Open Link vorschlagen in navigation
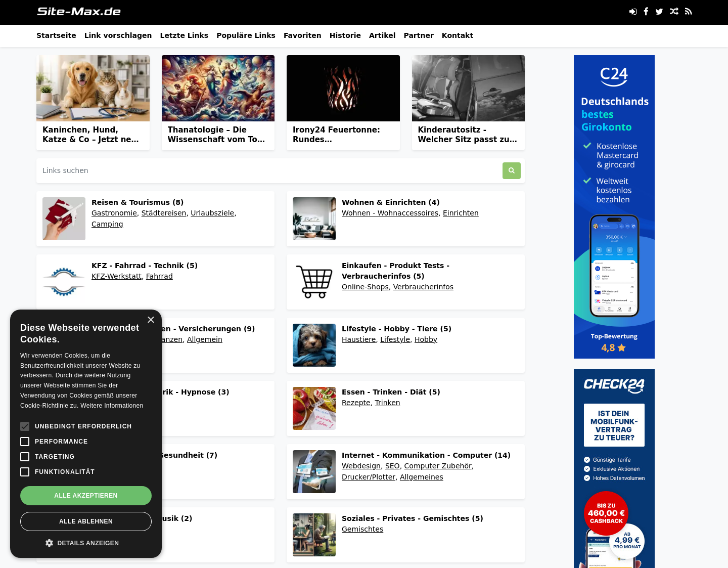The height and width of the screenshot is (568, 728). coord(118,35)
